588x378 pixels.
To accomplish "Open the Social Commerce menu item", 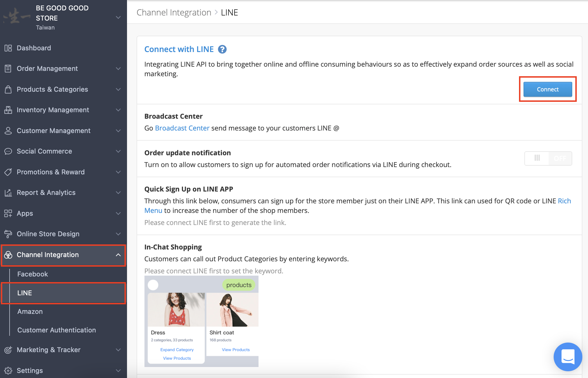I will coord(44,151).
